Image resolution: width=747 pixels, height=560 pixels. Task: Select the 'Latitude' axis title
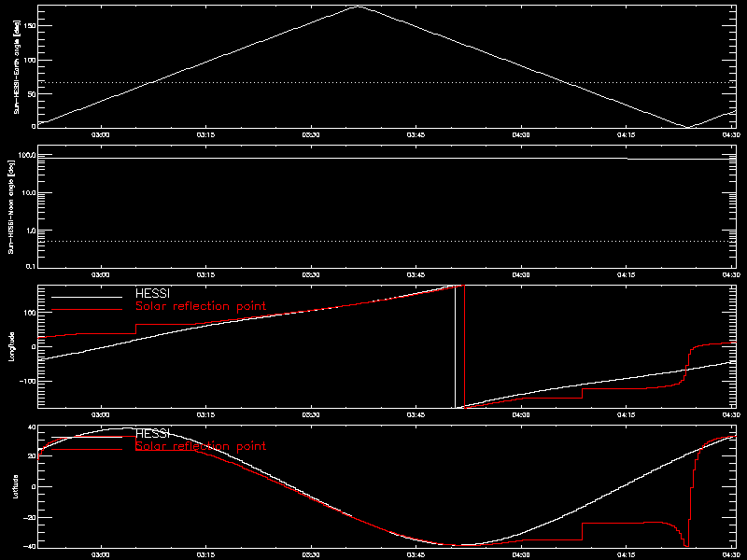coord(16,486)
